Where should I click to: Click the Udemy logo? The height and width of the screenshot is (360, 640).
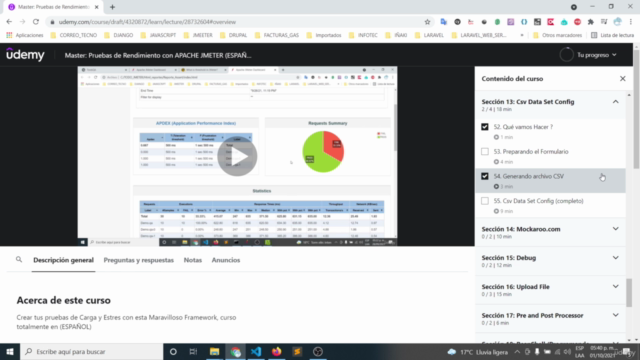coord(25,54)
